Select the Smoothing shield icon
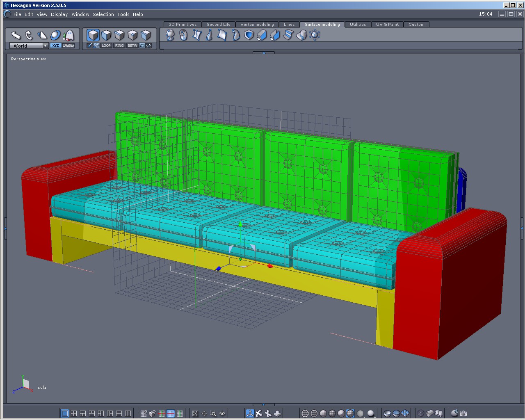 pos(249,35)
